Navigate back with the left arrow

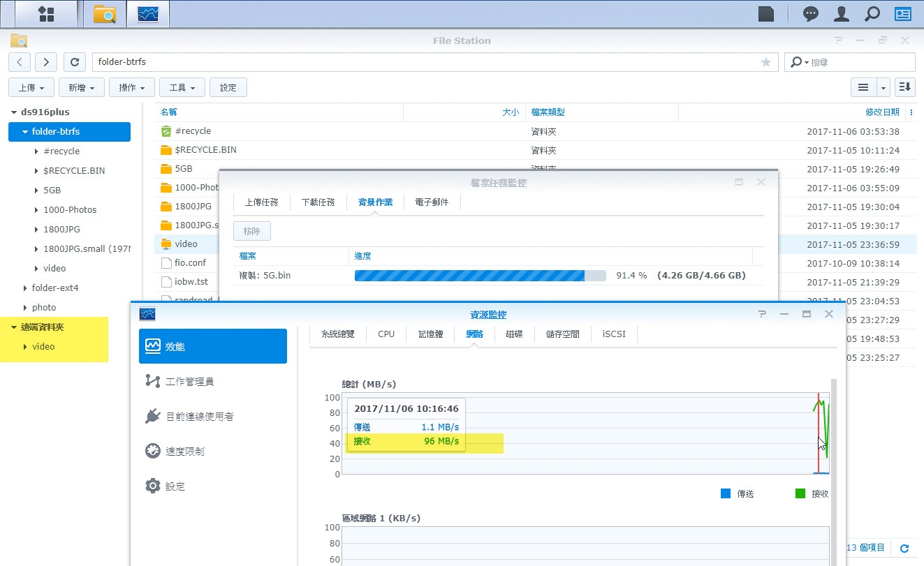coord(20,62)
